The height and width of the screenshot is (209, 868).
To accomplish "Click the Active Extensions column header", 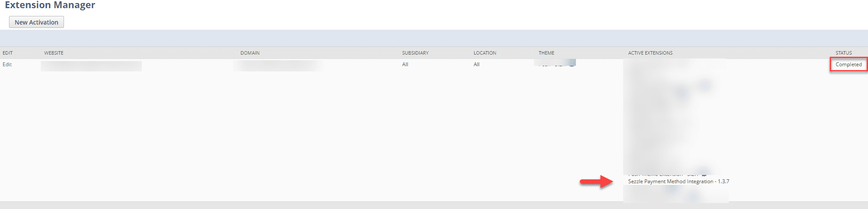I will (650, 53).
